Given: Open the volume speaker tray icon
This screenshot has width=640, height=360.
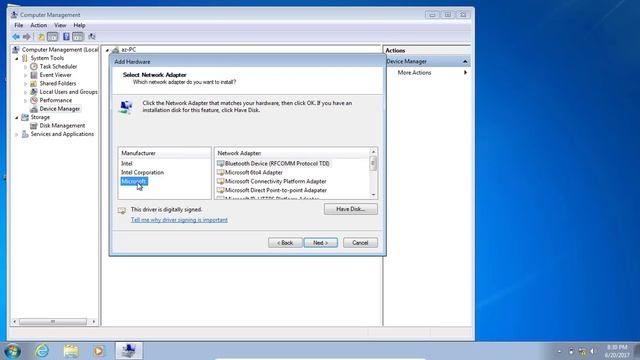Looking at the screenshot, I should 592,351.
